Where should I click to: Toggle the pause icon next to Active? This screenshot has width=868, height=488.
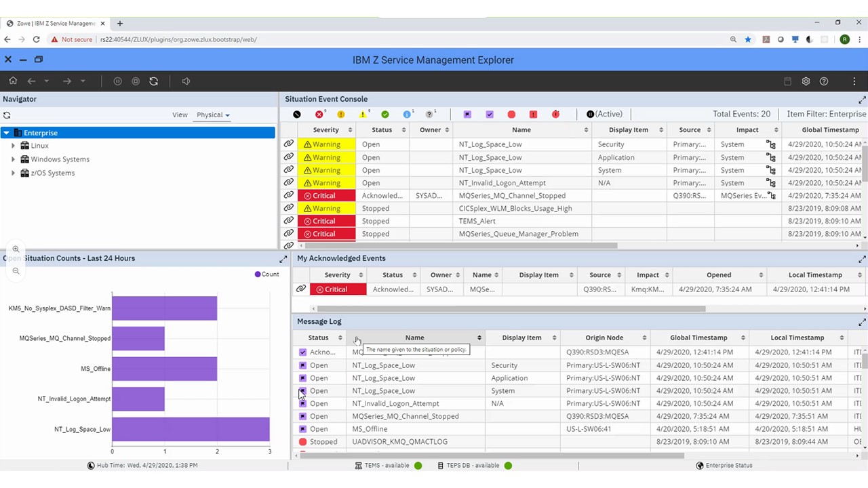589,114
